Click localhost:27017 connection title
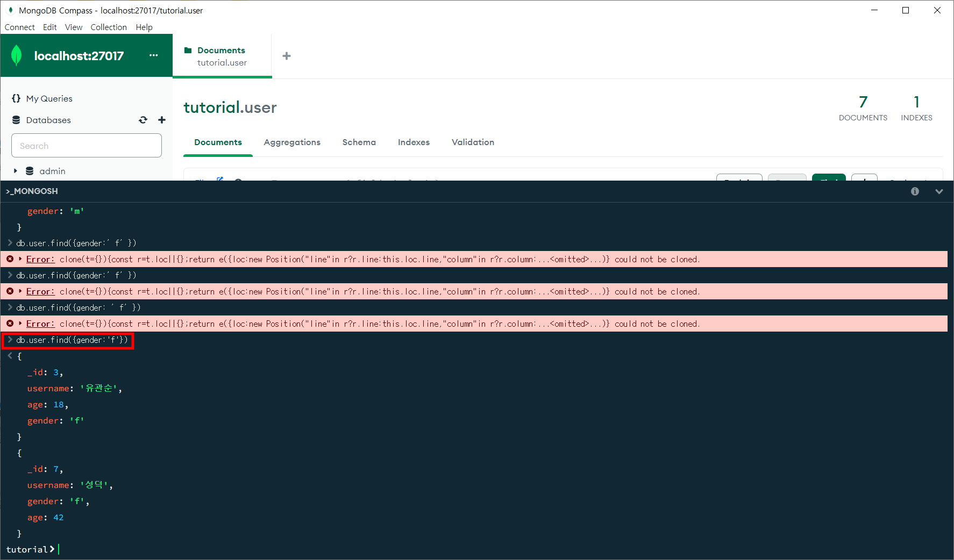 point(79,55)
